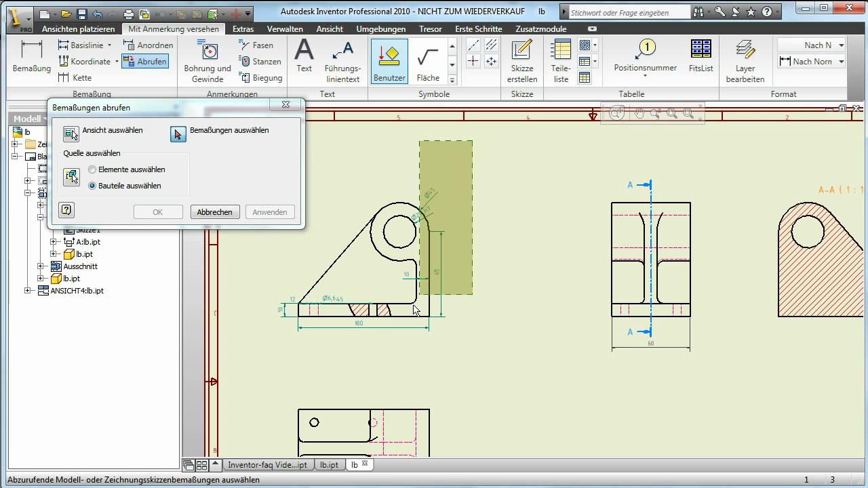Choose the Basislinie dimension tool

point(81,45)
